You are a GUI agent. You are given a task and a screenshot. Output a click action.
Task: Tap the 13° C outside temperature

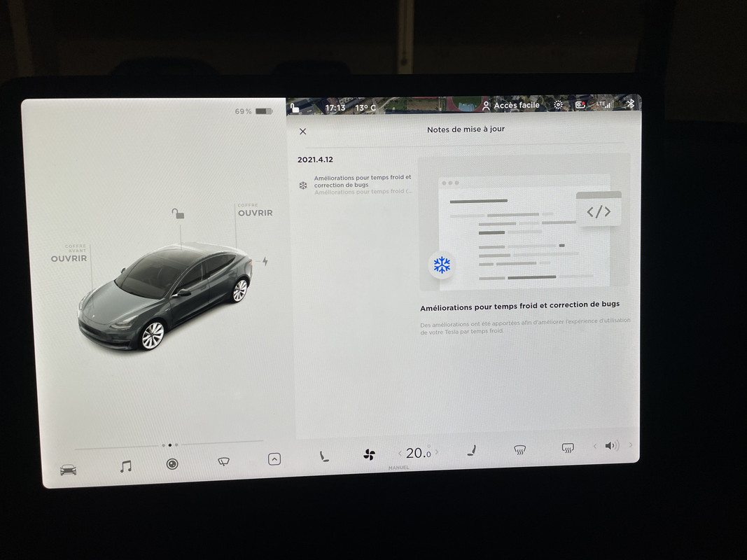365,108
